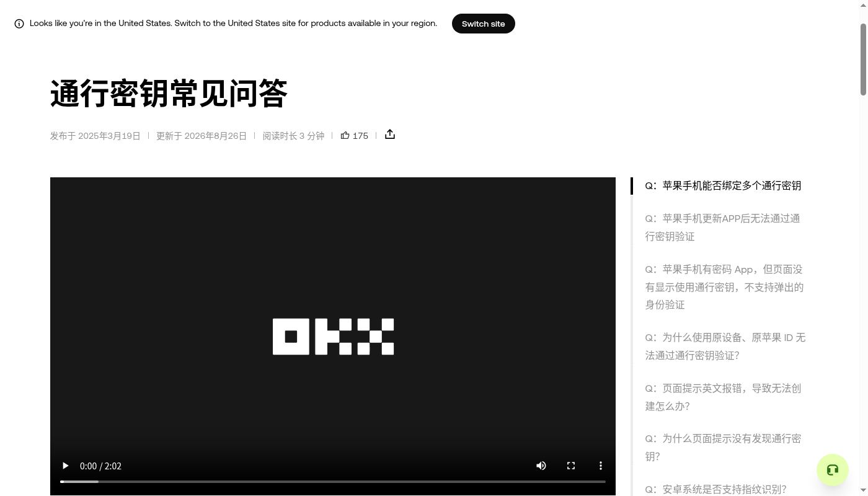Click the Switch site button
The width and height of the screenshot is (868, 496).
(483, 24)
